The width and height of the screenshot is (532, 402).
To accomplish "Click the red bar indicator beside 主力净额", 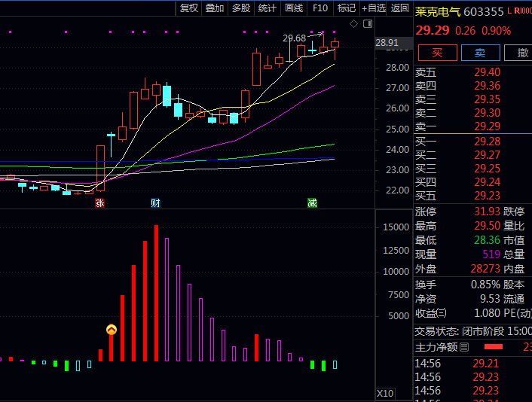I will tap(494, 347).
